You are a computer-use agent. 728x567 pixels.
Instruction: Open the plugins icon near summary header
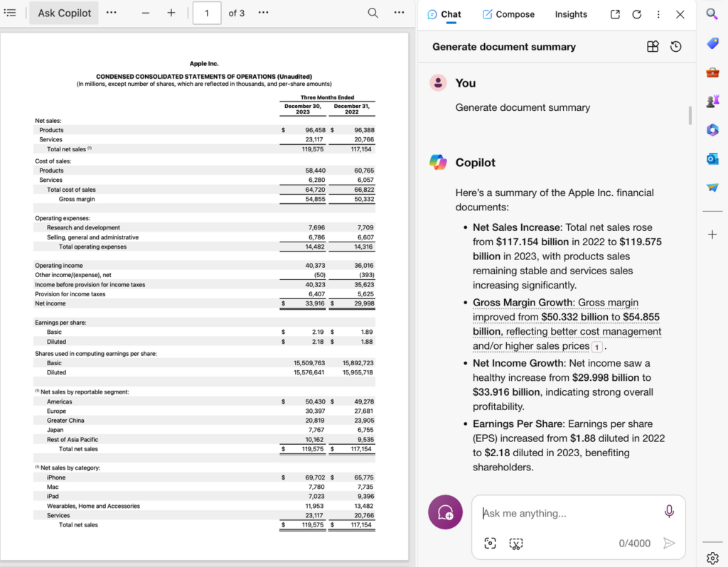click(x=653, y=46)
